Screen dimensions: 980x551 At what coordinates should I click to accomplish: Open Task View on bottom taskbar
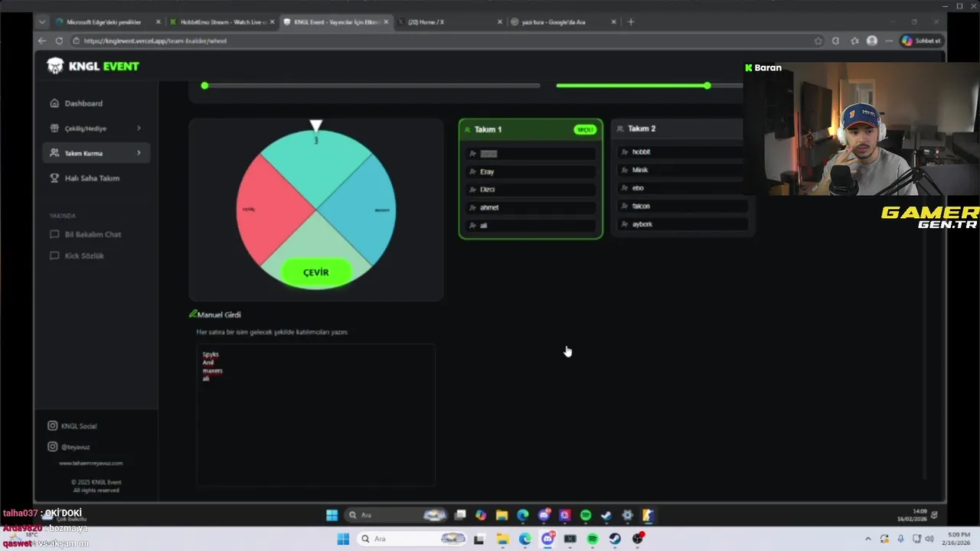479,539
